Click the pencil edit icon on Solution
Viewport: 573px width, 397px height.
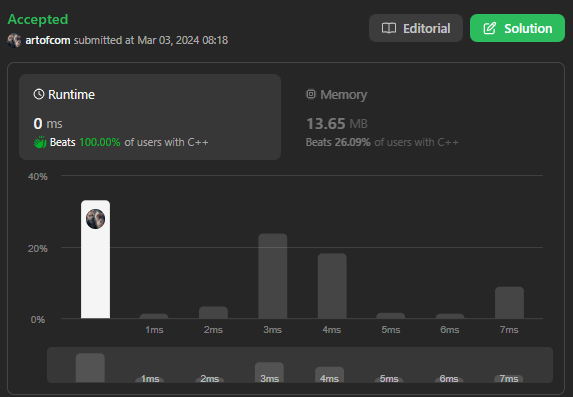490,28
